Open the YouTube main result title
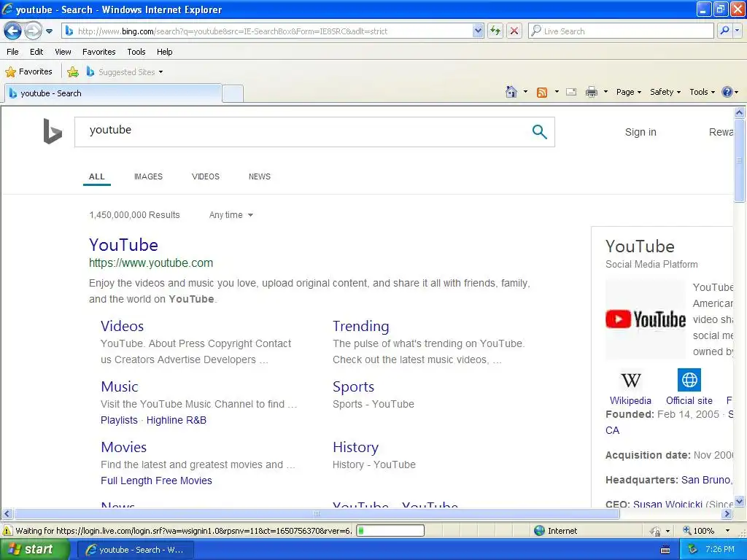747x560 pixels. pyautogui.click(x=123, y=245)
